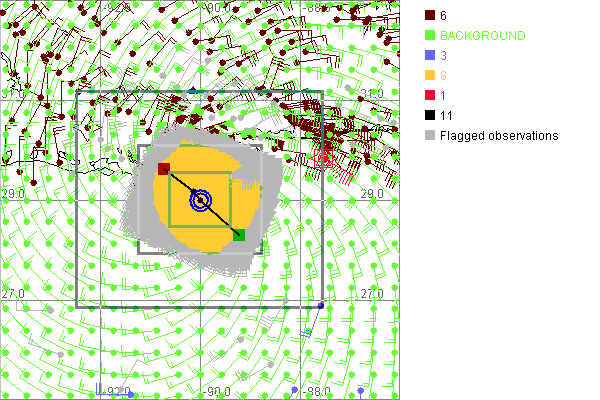Click the 31.0 latitude label at right
Image resolution: width=600 pixels, height=400 pixels.
tap(371, 93)
